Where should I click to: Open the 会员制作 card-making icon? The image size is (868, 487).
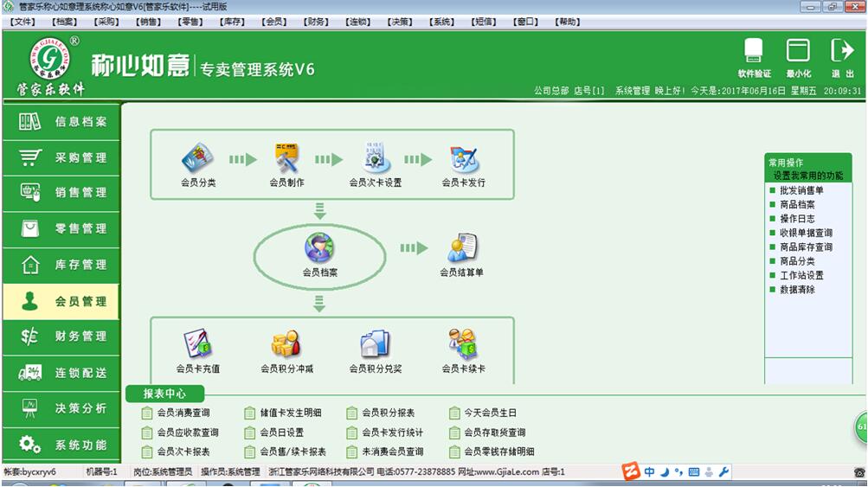click(x=286, y=158)
